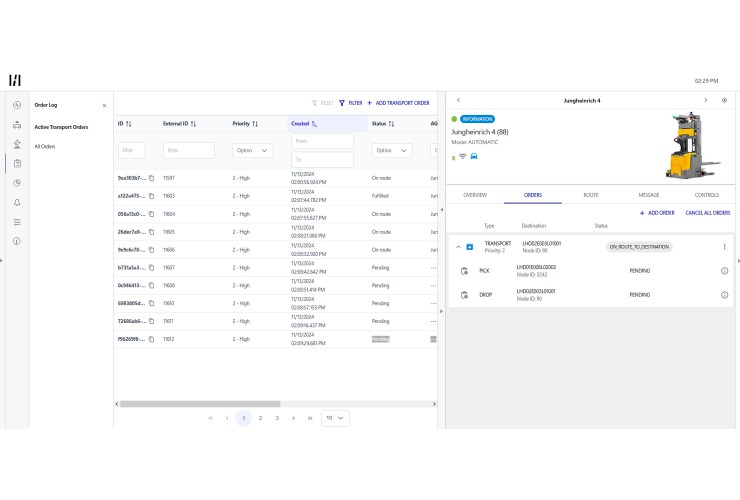Screen dimensions: 740x500
Task: Click the RESET filter button
Action: 322,103
